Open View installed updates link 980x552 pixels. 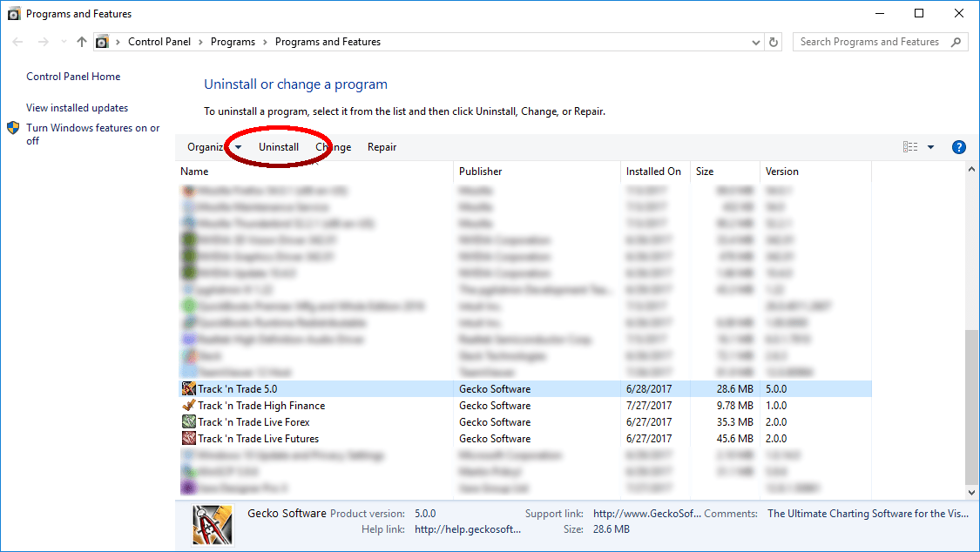(x=77, y=107)
